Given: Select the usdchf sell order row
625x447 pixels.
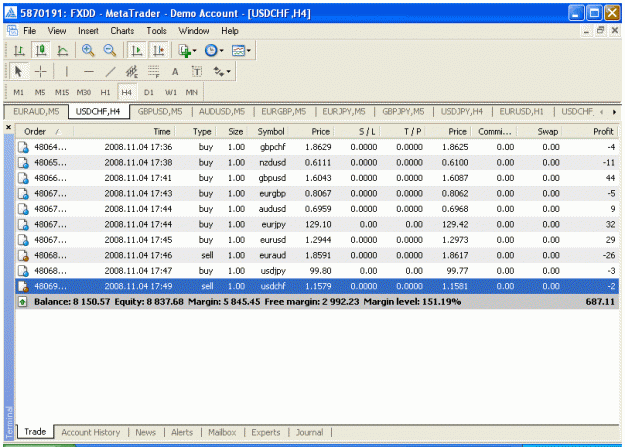Looking at the screenshot, I should click(x=317, y=286).
